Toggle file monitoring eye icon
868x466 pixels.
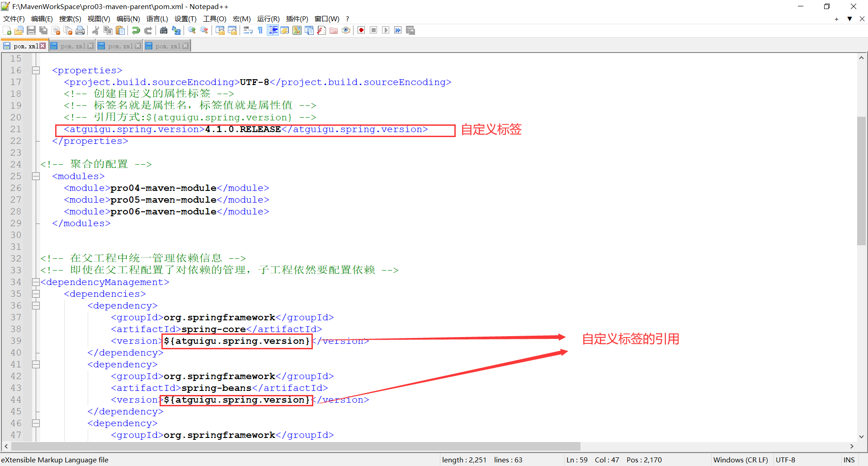346,30
